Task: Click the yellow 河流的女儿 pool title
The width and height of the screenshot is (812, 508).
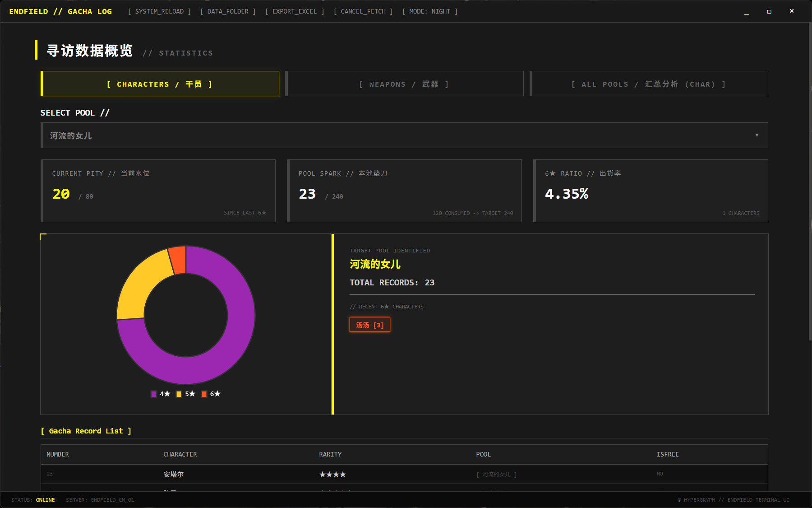Action: (375, 264)
